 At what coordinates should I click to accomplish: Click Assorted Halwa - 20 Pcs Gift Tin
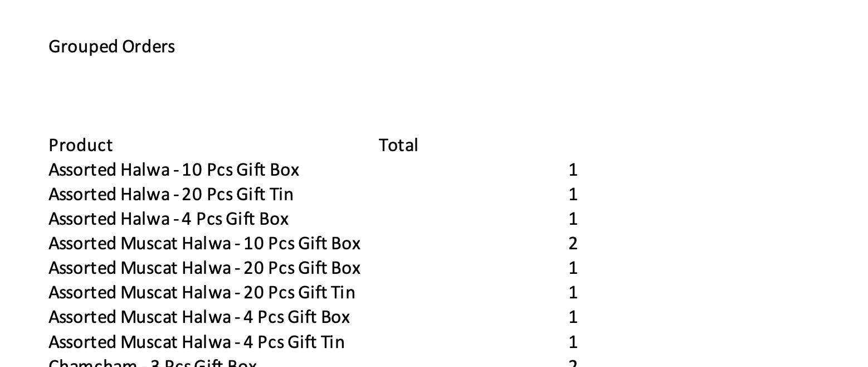tap(170, 195)
